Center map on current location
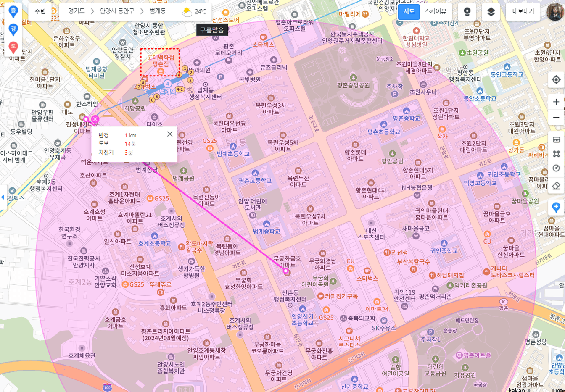The image size is (565, 392). 556,79
